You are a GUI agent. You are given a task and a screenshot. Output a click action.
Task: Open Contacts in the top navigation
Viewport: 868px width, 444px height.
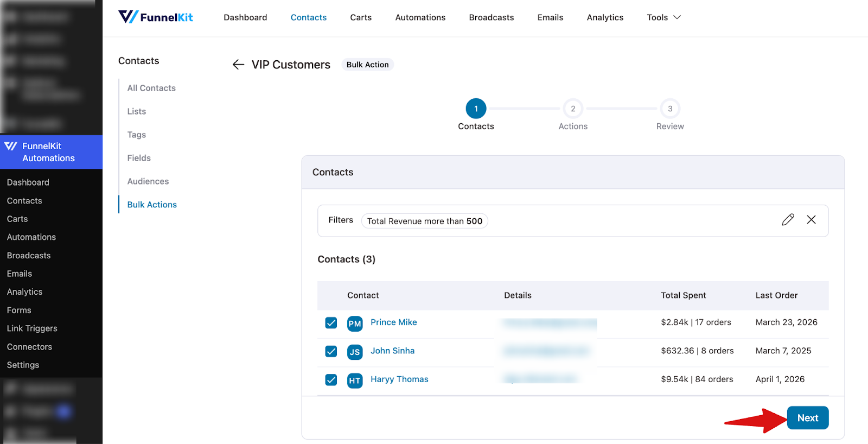[x=309, y=17]
